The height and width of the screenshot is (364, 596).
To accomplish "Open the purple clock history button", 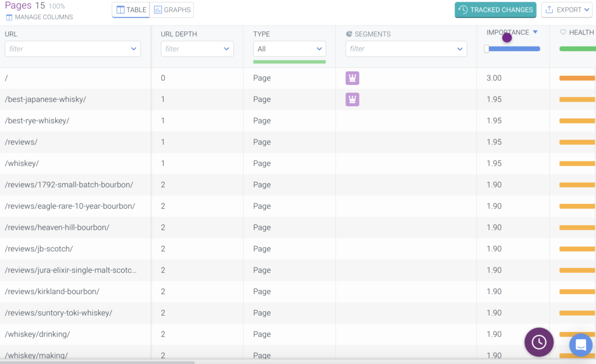I will [539, 342].
